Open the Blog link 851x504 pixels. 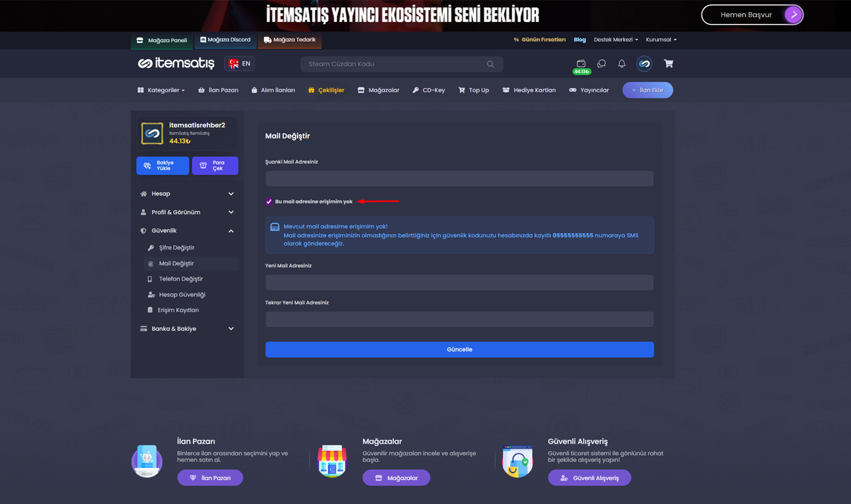click(x=580, y=40)
